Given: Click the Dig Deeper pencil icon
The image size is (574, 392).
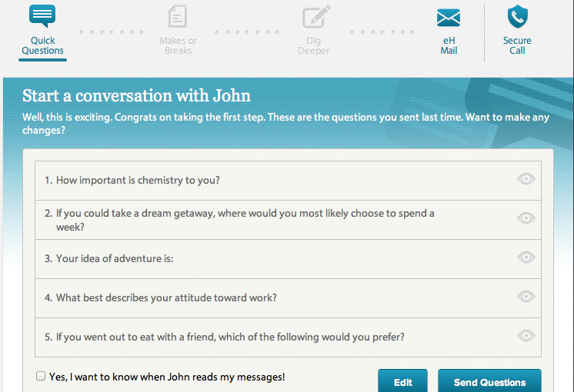Looking at the screenshot, I should [x=314, y=16].
